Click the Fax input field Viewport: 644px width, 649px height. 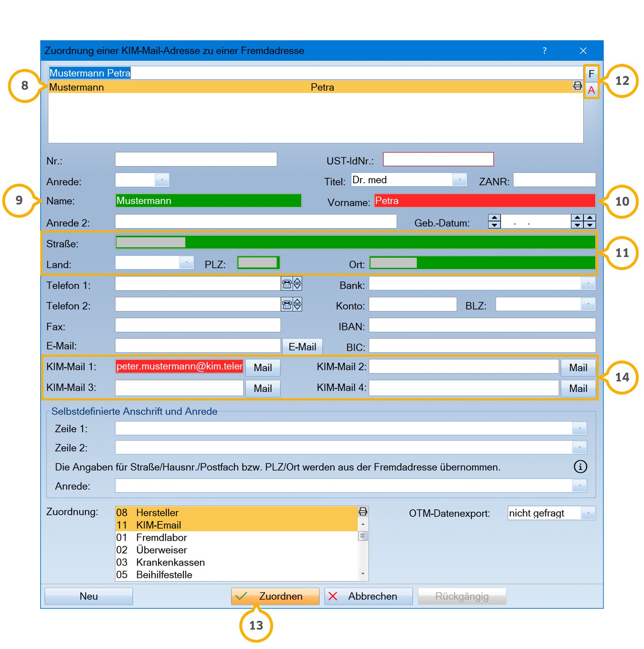[198, 325]
